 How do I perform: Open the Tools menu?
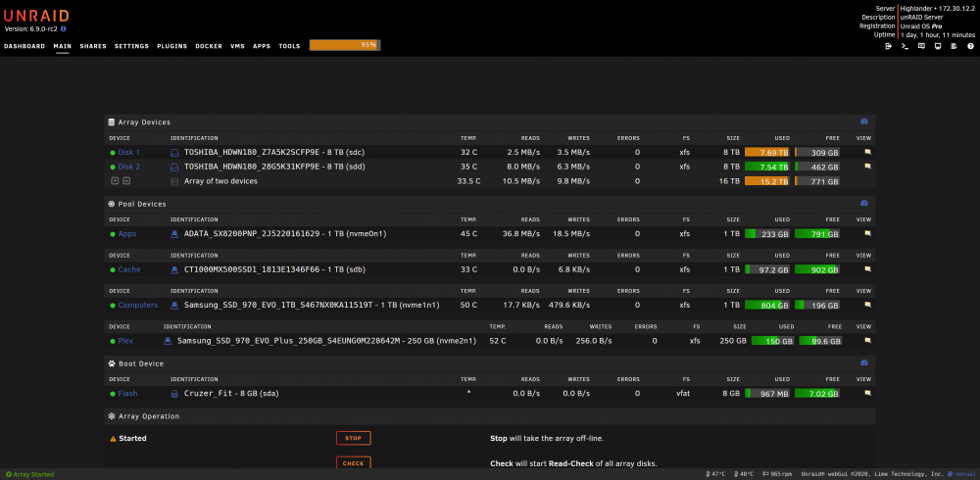click(x=289, y=46)
